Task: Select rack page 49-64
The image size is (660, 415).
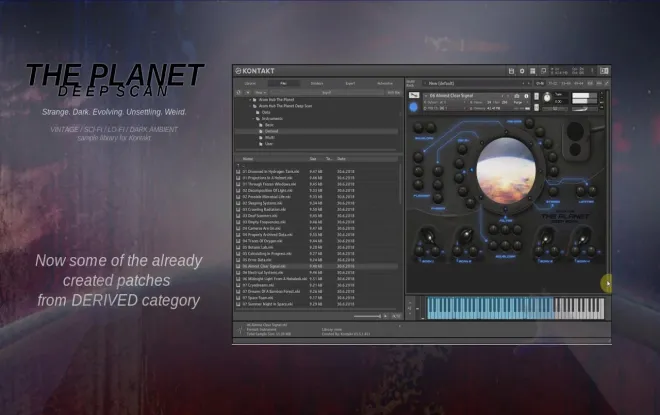Action: (580, 83)
